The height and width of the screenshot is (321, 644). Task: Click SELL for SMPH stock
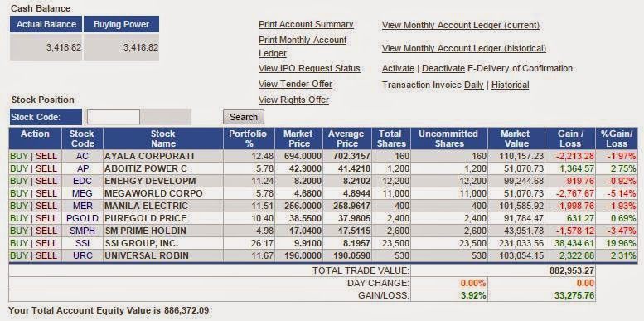[46, 231]
